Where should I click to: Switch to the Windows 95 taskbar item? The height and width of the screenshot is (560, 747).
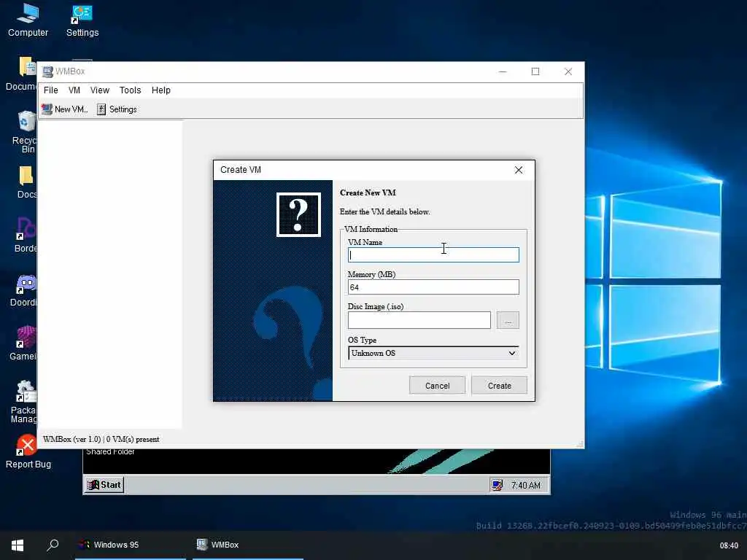point(131,545)
